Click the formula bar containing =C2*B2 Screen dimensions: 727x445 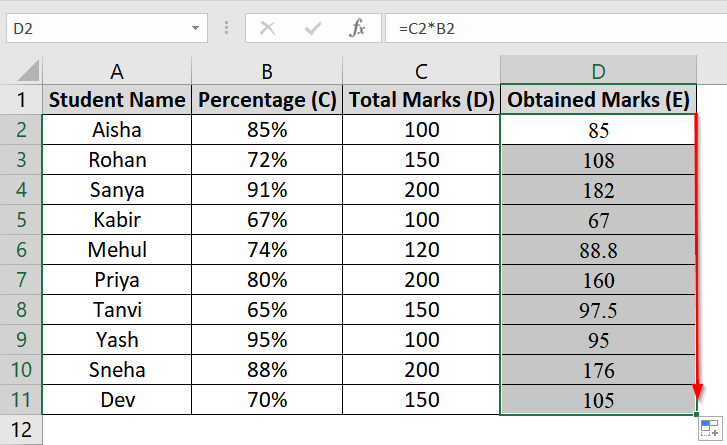tap(556, 28)
